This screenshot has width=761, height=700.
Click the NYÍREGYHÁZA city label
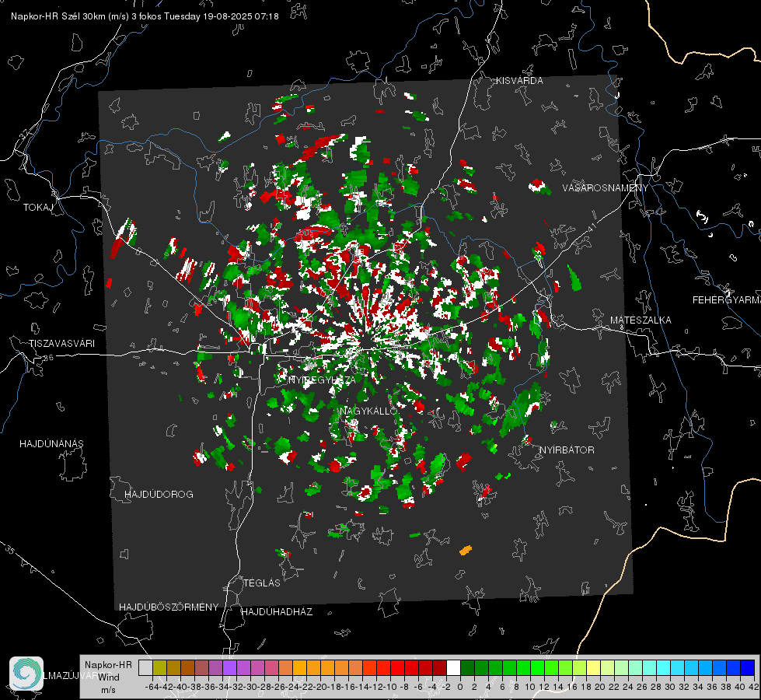322,380
